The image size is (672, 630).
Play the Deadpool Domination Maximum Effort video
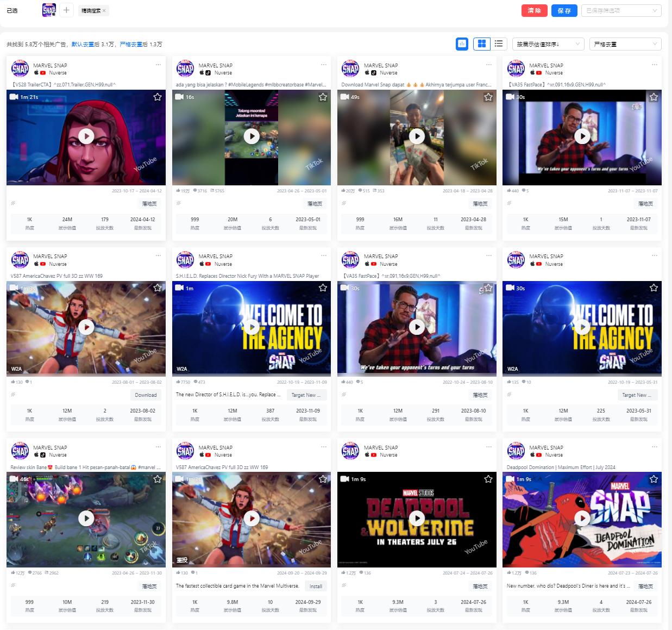tap(582, 518)
